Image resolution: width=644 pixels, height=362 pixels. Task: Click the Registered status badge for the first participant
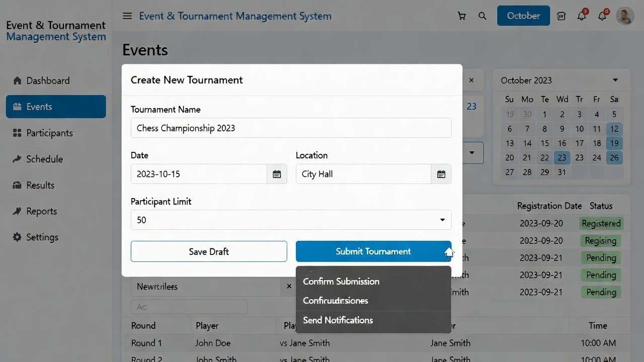pyautogui.click(x=601, y=223)
